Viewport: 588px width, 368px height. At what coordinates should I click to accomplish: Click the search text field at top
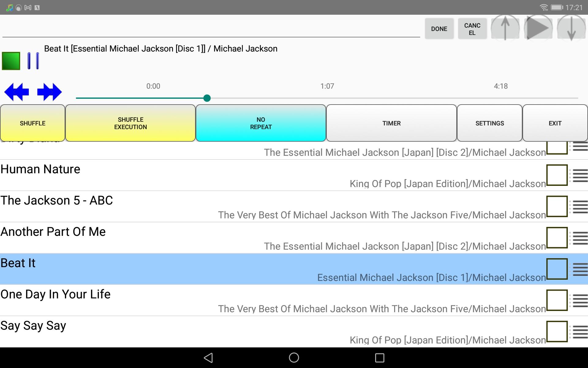pyautogui.click(x=211, y=28)
